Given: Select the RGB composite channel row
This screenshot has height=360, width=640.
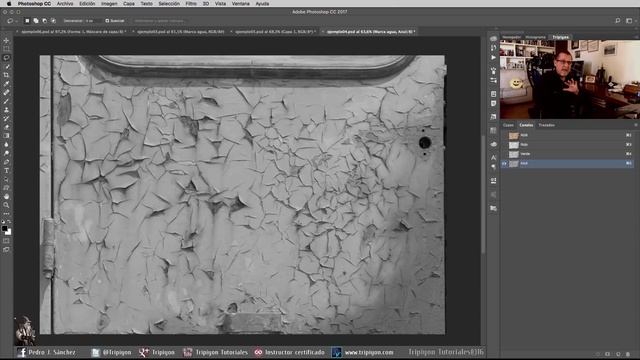Looking at the screenshot, I should tap(567, 135).
